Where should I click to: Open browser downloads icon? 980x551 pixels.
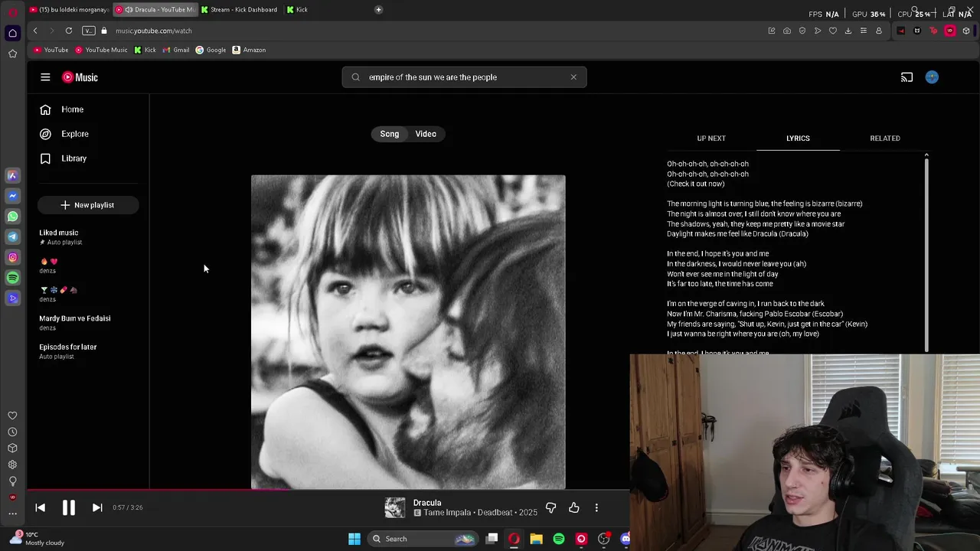click(x=848, y=31)
